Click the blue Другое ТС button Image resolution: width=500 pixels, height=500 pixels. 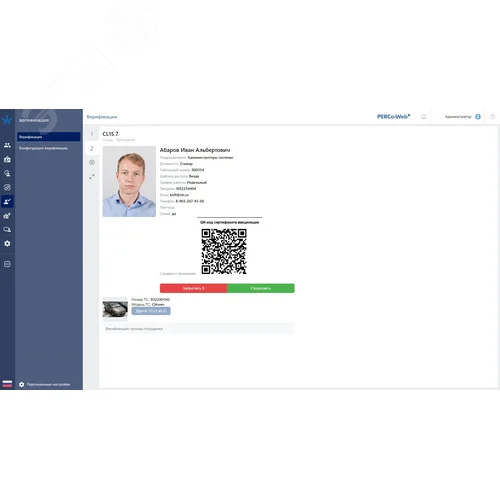pyautogui.click(x=151, y=311)
